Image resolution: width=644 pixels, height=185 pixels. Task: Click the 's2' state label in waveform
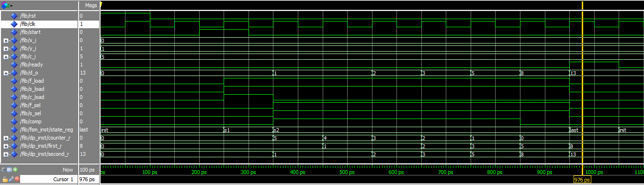[277, 130]
